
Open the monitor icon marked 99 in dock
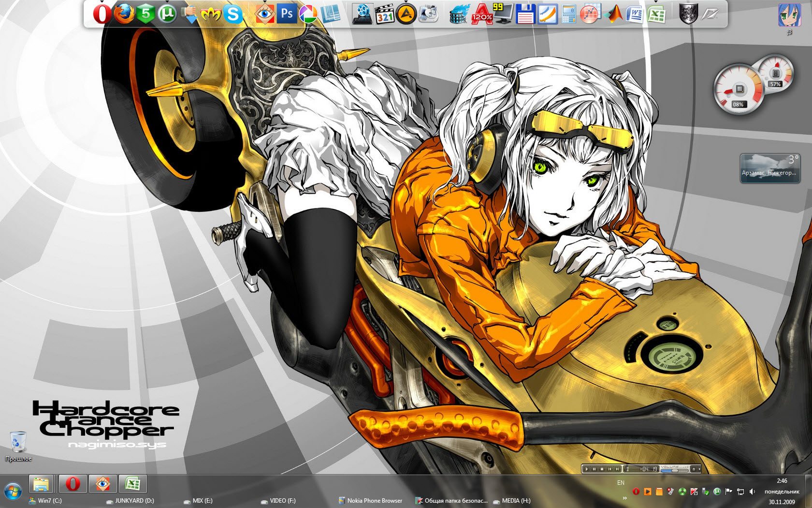click(503, 14)
